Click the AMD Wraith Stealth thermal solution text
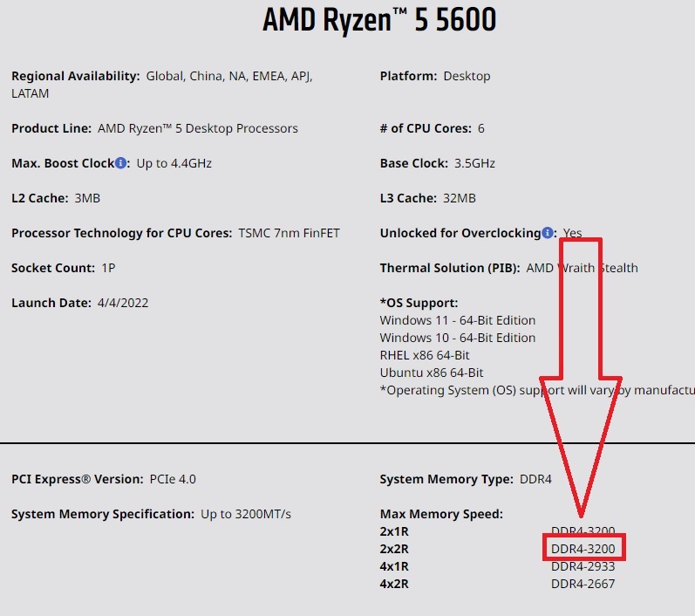The image size is (695, 616). pos(583,268)
